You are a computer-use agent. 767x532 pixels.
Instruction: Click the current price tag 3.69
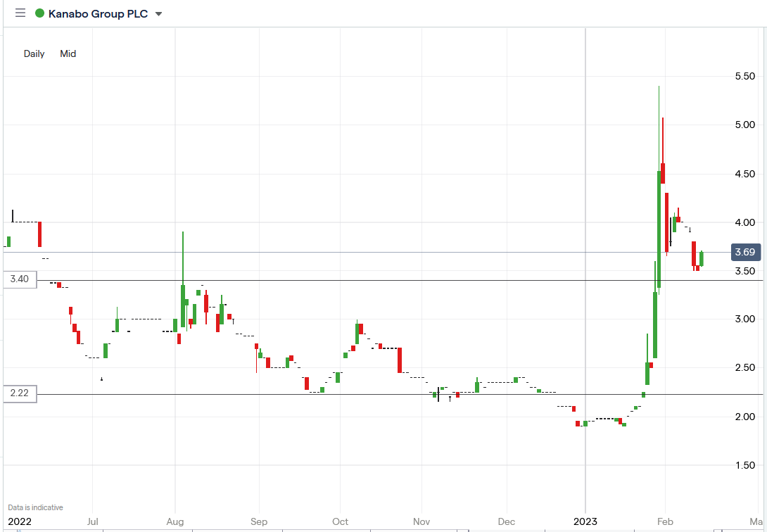[745, 253]
